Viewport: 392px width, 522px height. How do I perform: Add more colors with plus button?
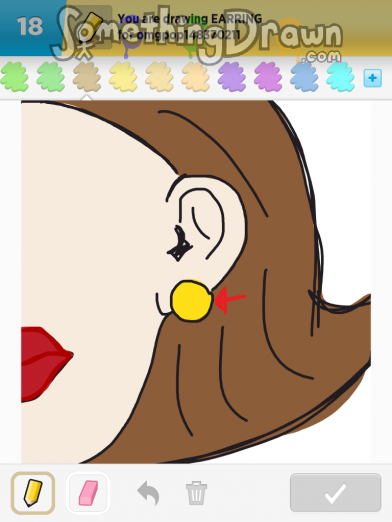tap(372, 78)
